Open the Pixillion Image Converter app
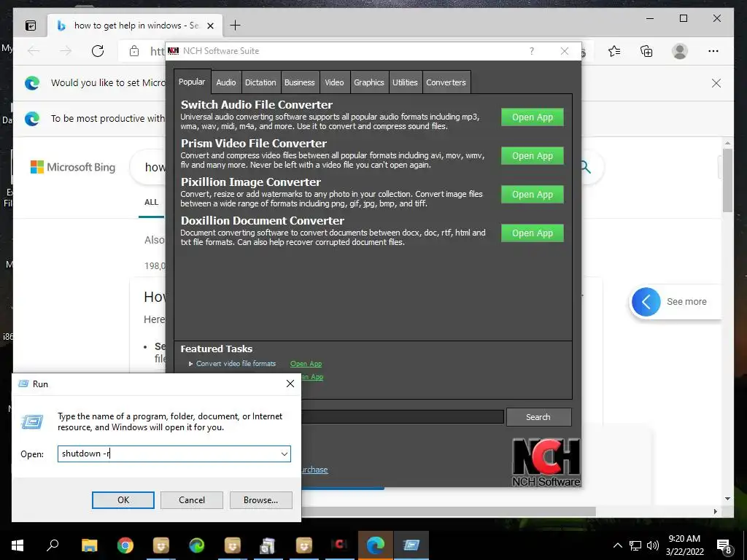The width and height of the screenshot is (747, 560). pos(532,194)
